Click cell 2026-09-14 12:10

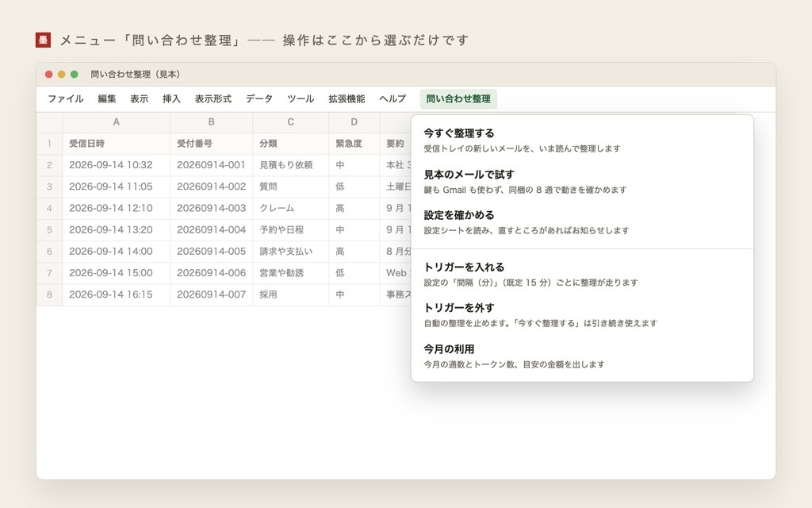[x=116, y=209]
